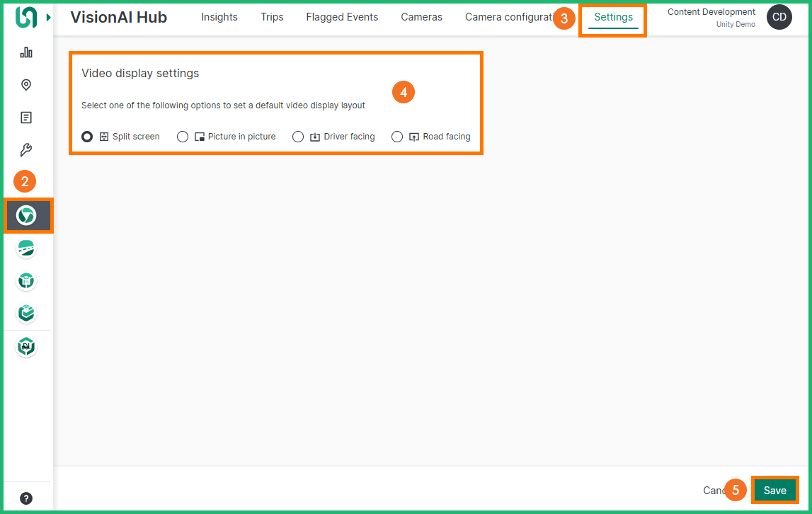Open the reports document icon
The image size is (812, 514).
tap(26, 118)
